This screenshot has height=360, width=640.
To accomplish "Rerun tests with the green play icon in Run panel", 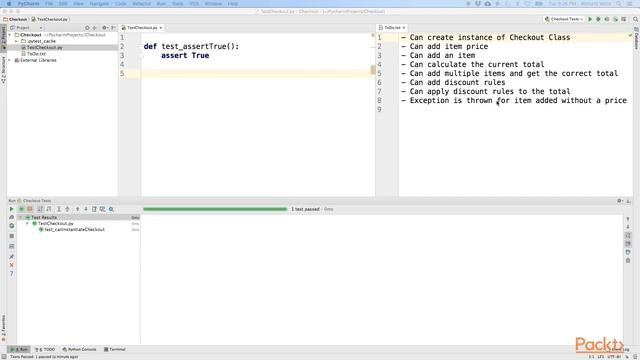I will (11, 209).
